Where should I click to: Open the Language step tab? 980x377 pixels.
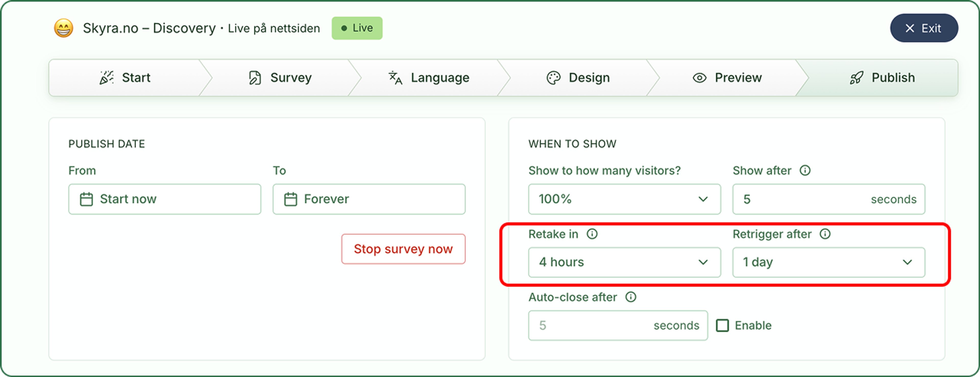pos(429,78)
